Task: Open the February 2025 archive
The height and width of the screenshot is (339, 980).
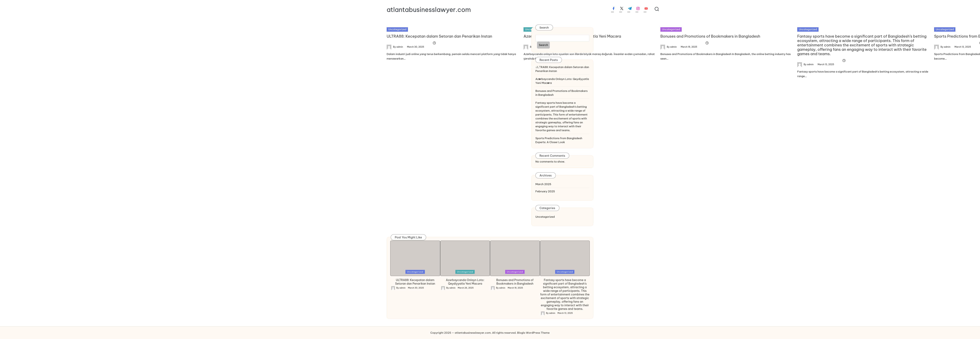Action: click(x=545, y=192)
